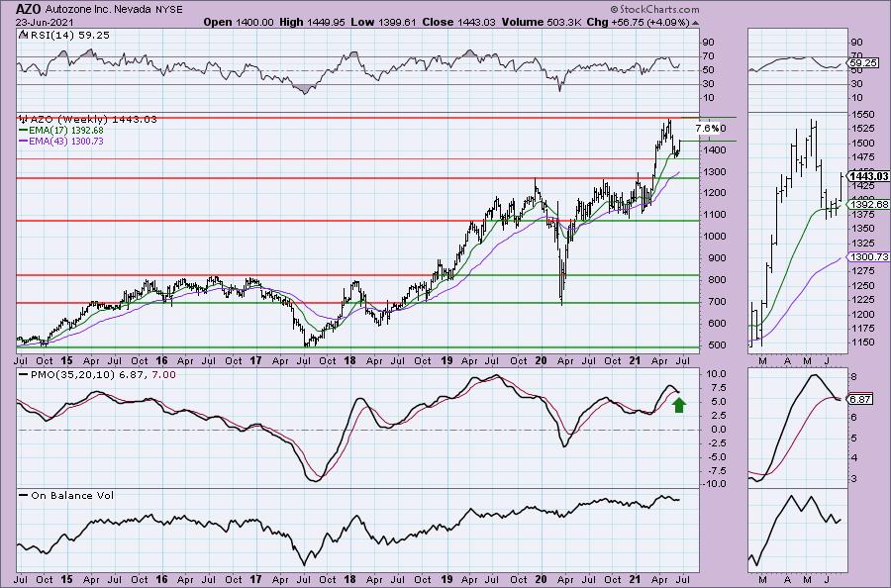
Task: Click the 'EMA(43) 1300.73' legend text
Action: point(66,141)
